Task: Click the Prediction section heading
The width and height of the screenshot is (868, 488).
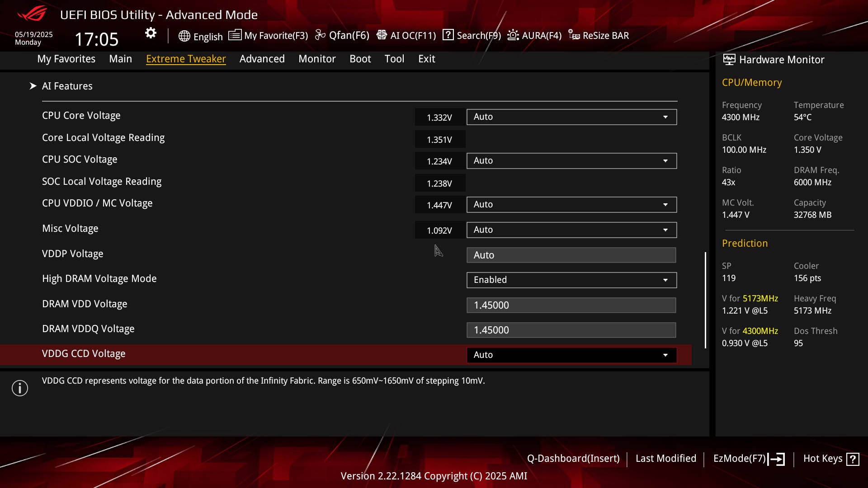Action: tap(745, 244)
